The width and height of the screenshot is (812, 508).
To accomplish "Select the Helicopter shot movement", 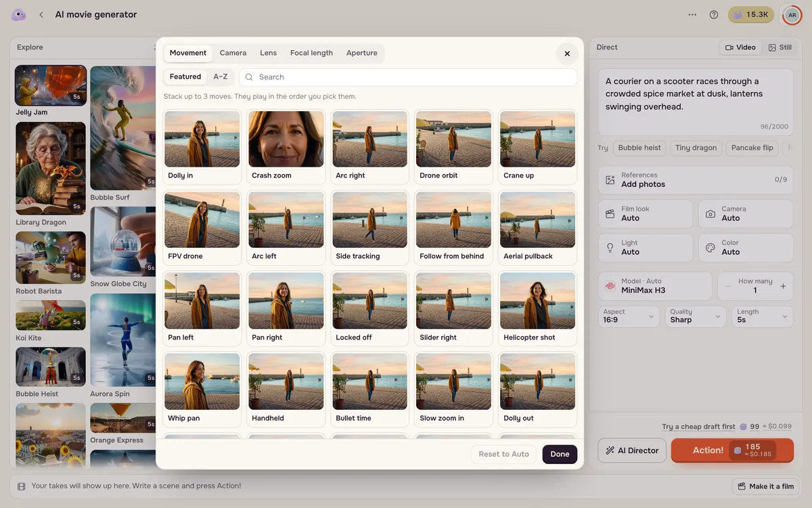I will point(538,309).
